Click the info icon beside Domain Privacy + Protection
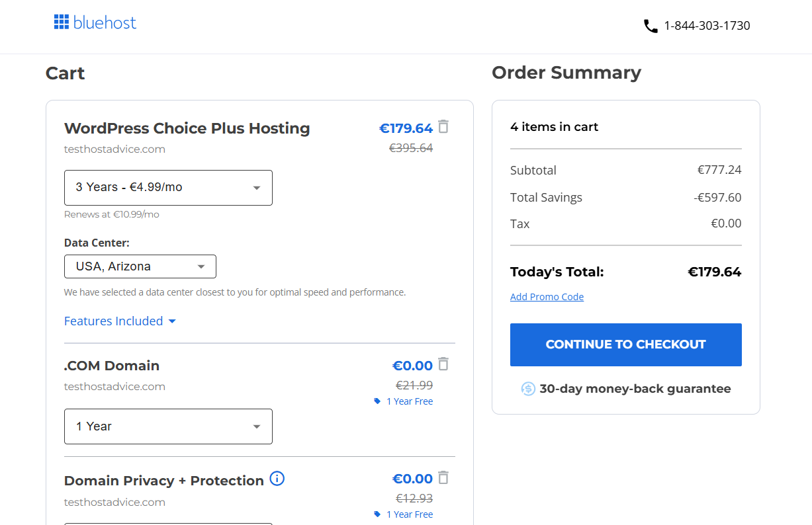Screen dimensions: 812x525 277,479
